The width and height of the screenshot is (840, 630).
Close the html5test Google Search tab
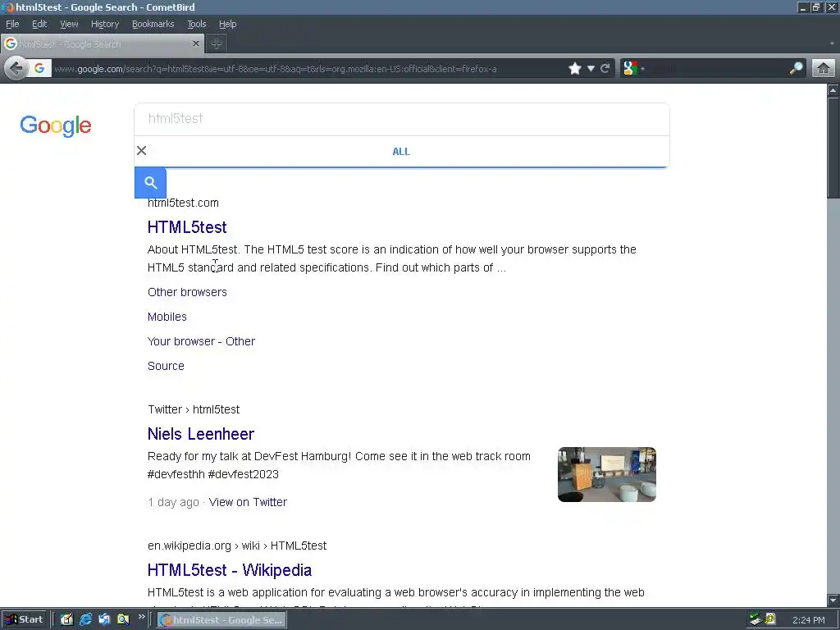click(x=196, y=44)
